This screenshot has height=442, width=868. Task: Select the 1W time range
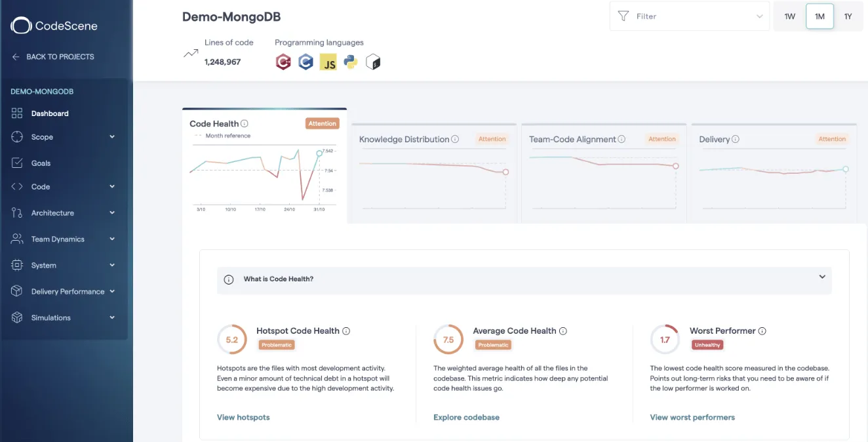pyautogui.click(x=789, y=16)
